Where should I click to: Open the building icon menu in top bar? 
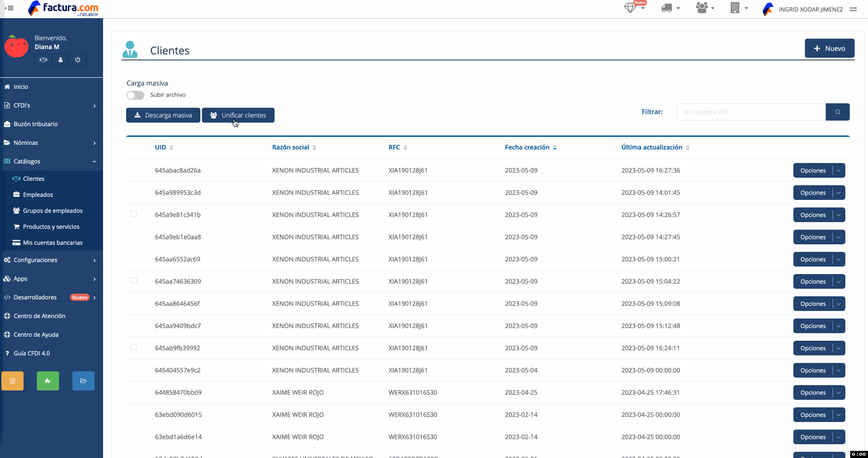pos(739,8)
